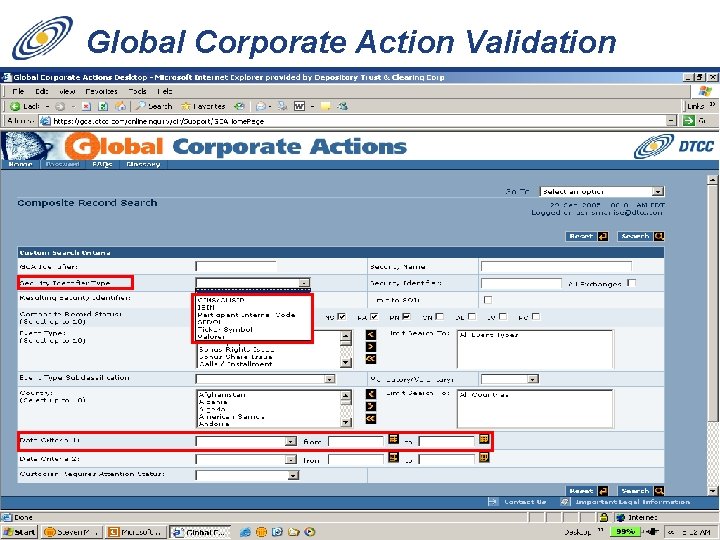720x540 pixels.
Task: Click the Search button below the search form
Action: pos(641,491)
